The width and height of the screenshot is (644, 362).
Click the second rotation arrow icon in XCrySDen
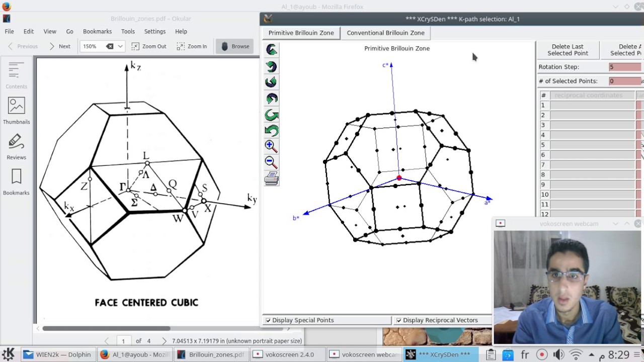coord(272,66)
